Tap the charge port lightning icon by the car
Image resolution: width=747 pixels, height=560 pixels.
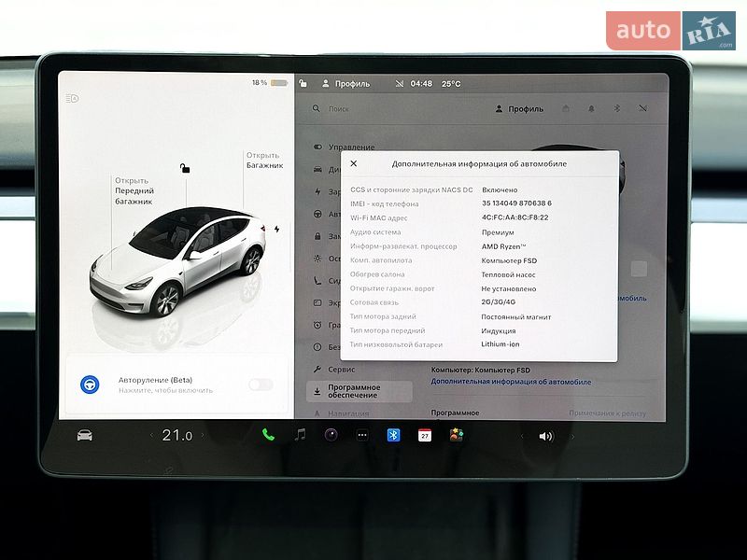pos(276,229)
